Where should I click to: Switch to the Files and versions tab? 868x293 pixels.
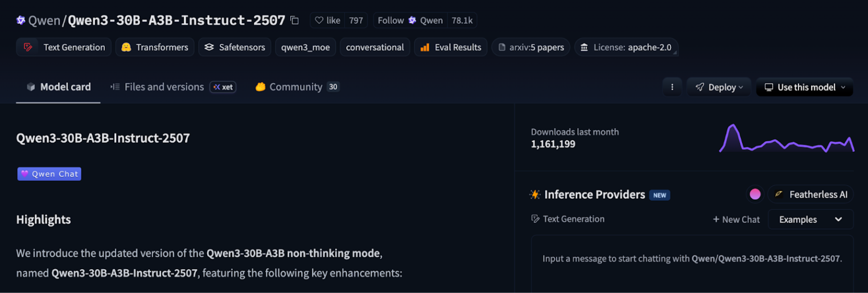163,87
